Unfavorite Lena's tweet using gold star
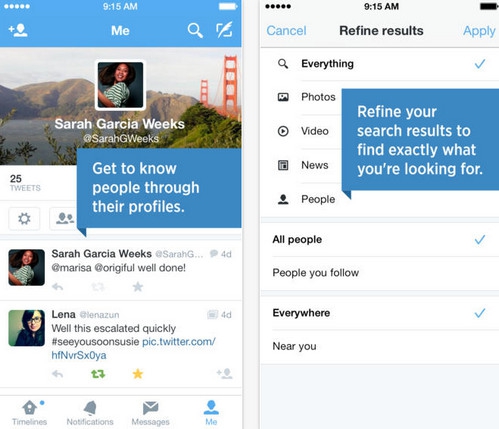Viewport: 499px width, 429px height. (138, 374)
